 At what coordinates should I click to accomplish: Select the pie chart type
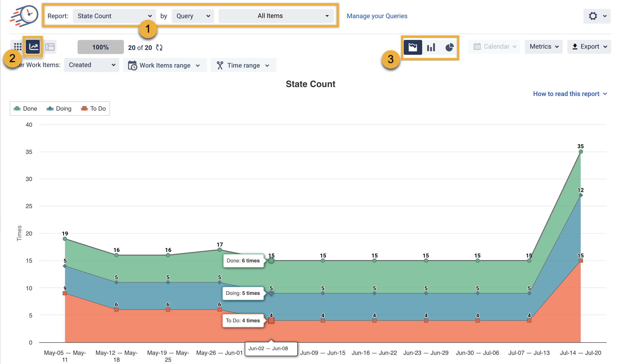[x=449, y=47]
